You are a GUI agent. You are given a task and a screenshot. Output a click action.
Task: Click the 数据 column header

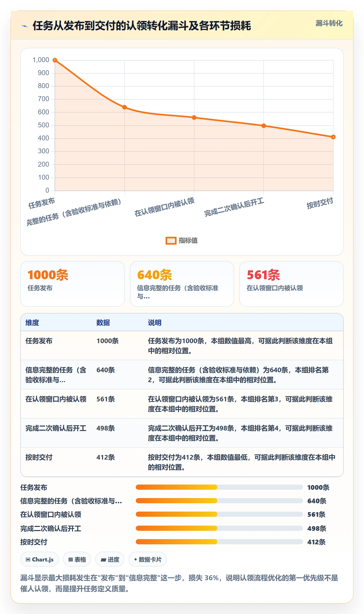tap(103, 323)
